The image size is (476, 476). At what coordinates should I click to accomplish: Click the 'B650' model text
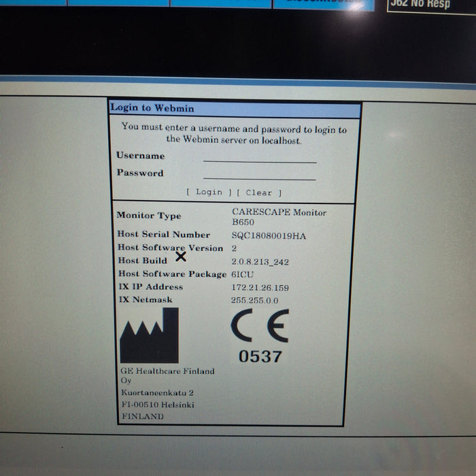point(243,222)
